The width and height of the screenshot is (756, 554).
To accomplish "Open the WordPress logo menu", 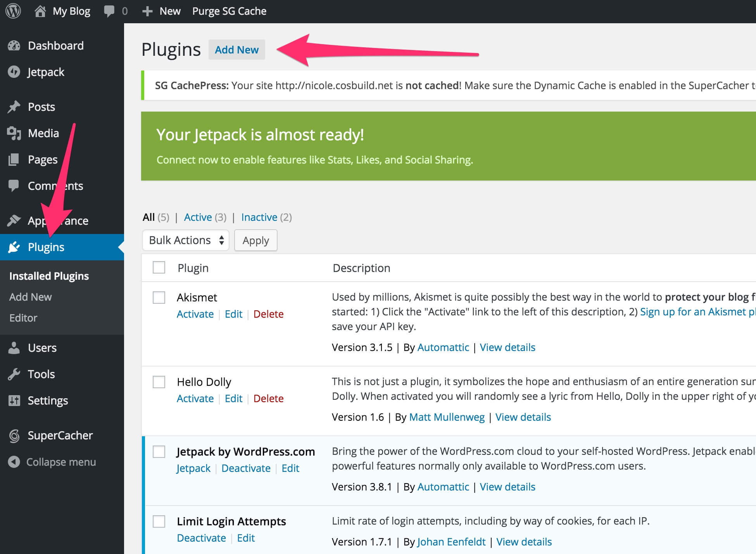I will (x=13, y=10).
